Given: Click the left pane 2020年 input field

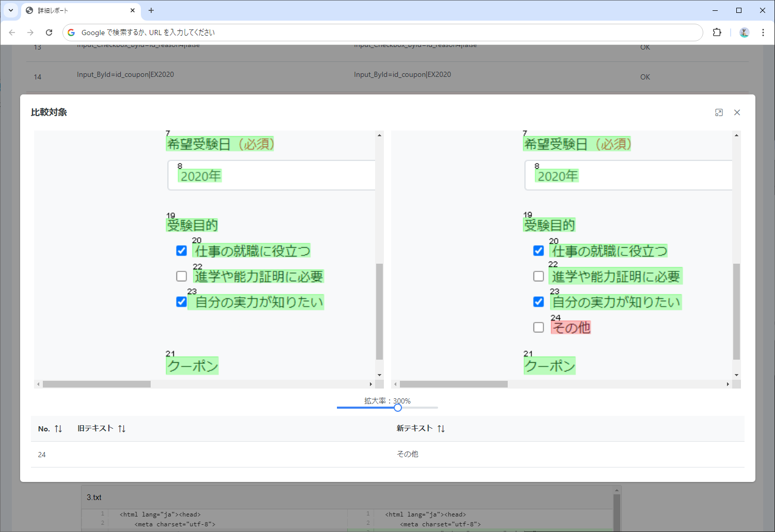Looking at the screenshot, I should 271,175.
